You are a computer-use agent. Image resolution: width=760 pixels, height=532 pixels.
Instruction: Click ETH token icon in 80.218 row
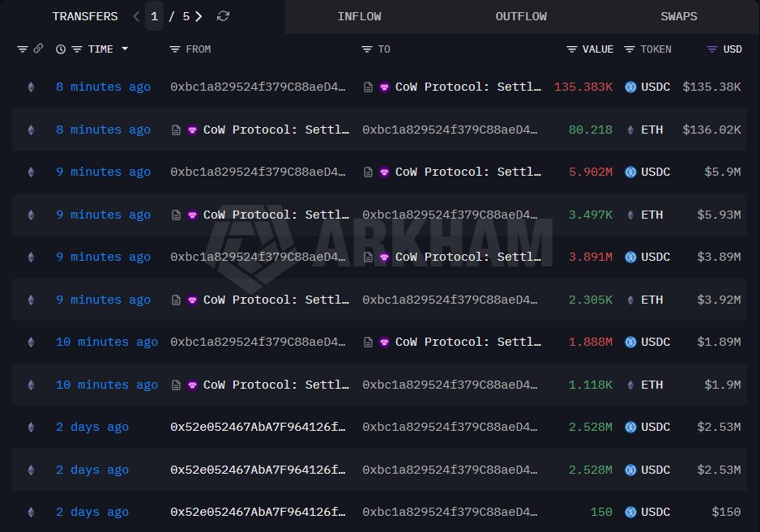630,130
